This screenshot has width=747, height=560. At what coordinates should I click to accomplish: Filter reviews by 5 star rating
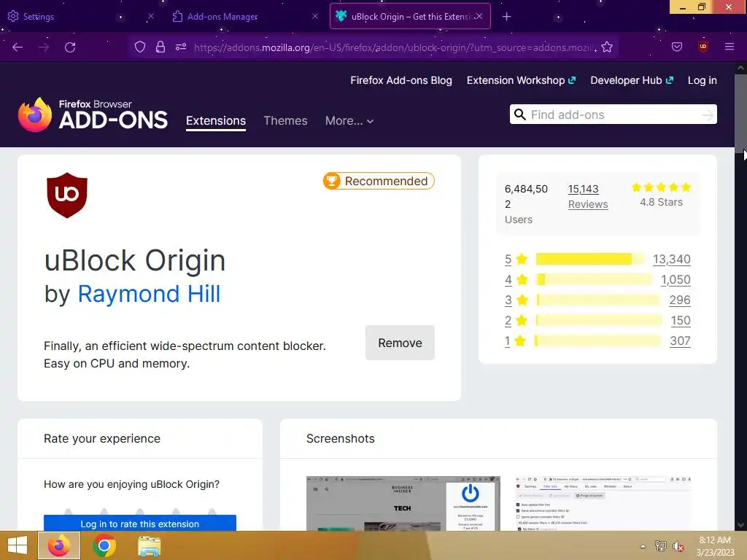pyautogui.click(x=516, y=259)
